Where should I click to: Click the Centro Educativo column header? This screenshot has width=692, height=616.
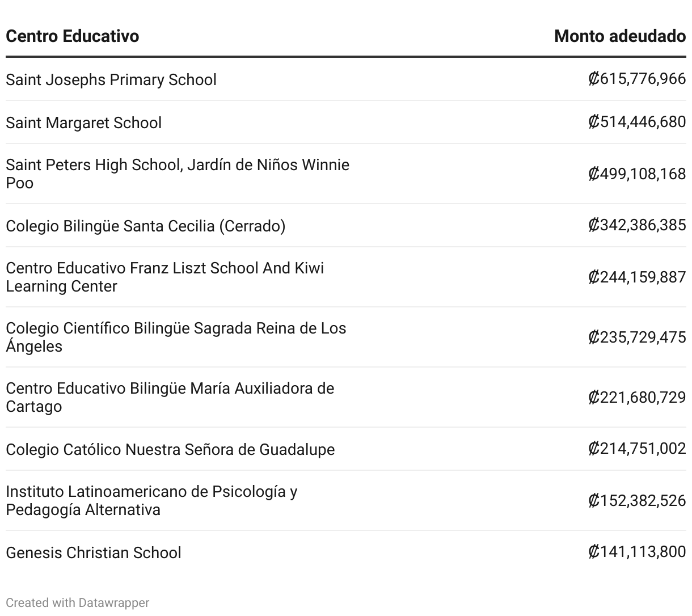tap(72, 36)
